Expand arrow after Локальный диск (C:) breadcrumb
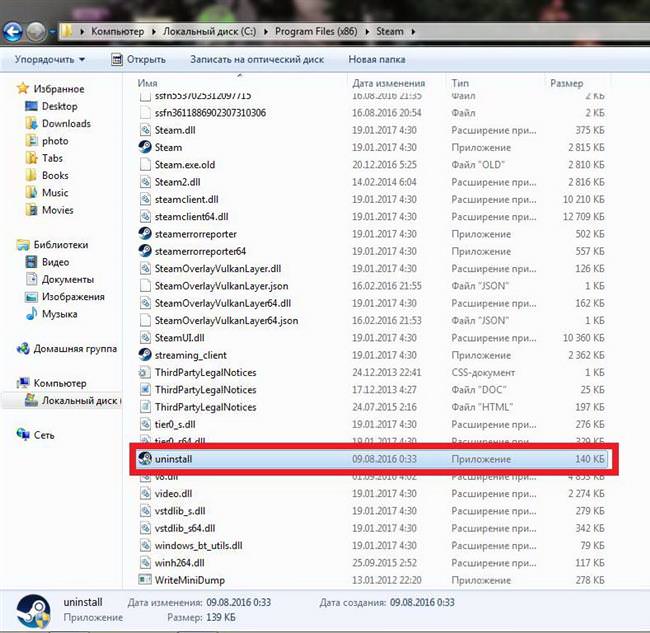This screenshot has height=633, width=650. coord(266,32)
